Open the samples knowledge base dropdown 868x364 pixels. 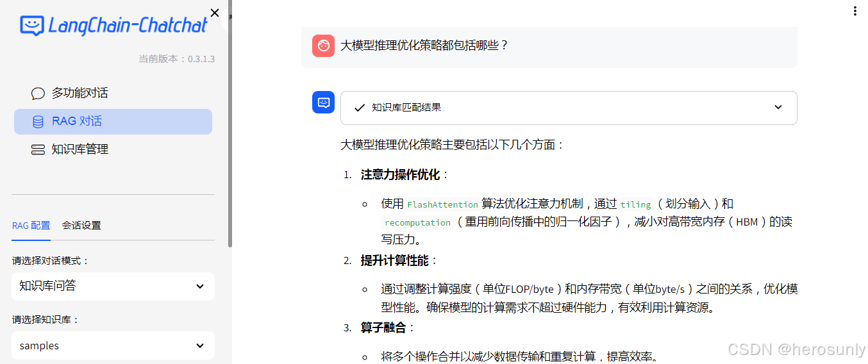(x=113, y=345)
